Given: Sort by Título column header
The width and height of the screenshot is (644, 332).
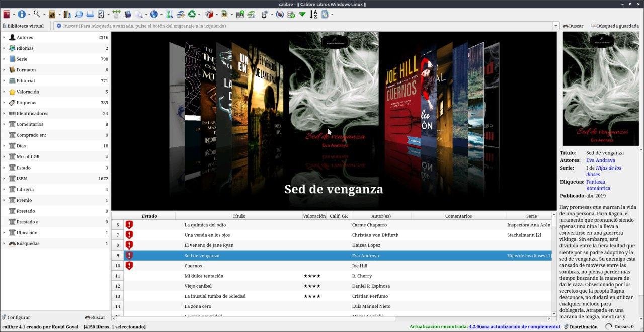Looking at the screenshot, I should point(238,216).
